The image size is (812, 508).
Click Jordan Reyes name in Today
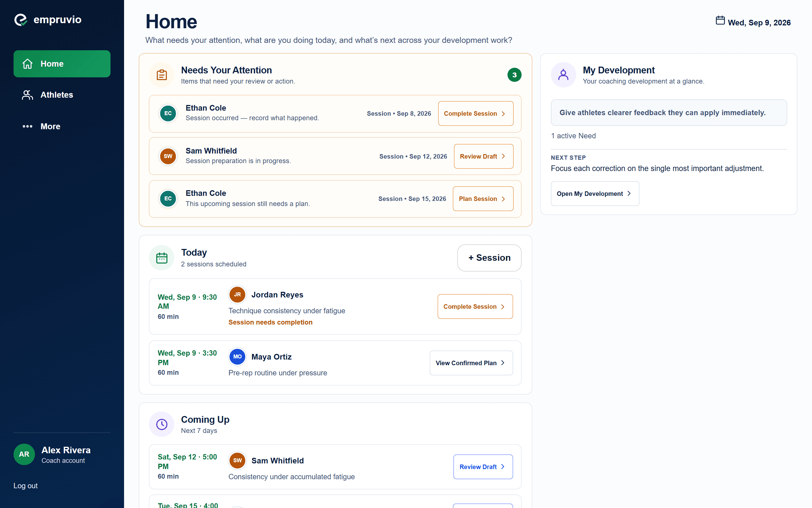click(x=277, y=295)
